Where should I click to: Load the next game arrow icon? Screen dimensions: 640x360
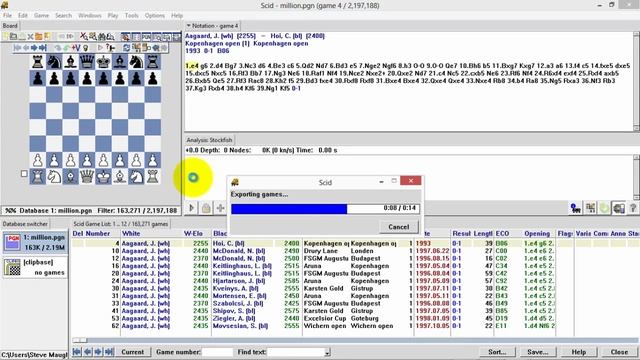click(x=70, y=36)
